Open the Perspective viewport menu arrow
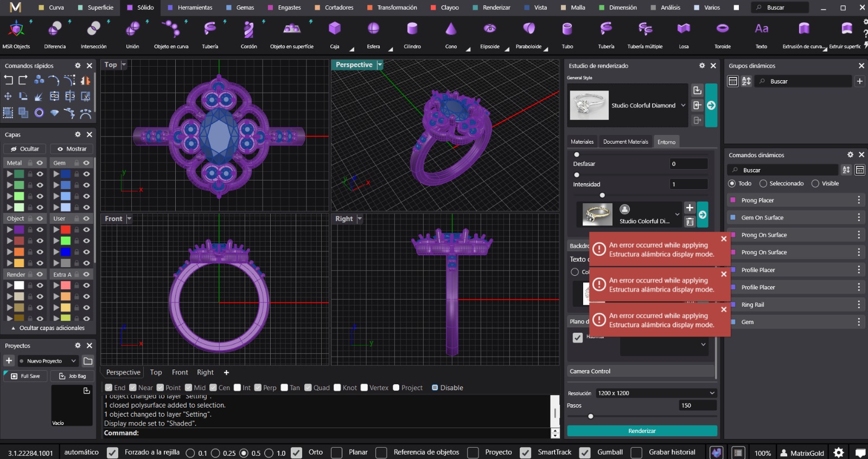 (380, 65)
